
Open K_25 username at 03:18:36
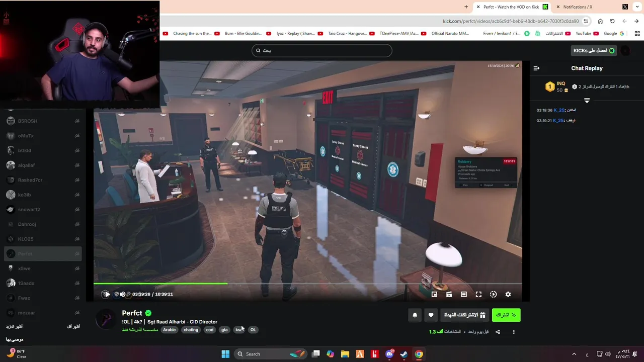(559, 110)
